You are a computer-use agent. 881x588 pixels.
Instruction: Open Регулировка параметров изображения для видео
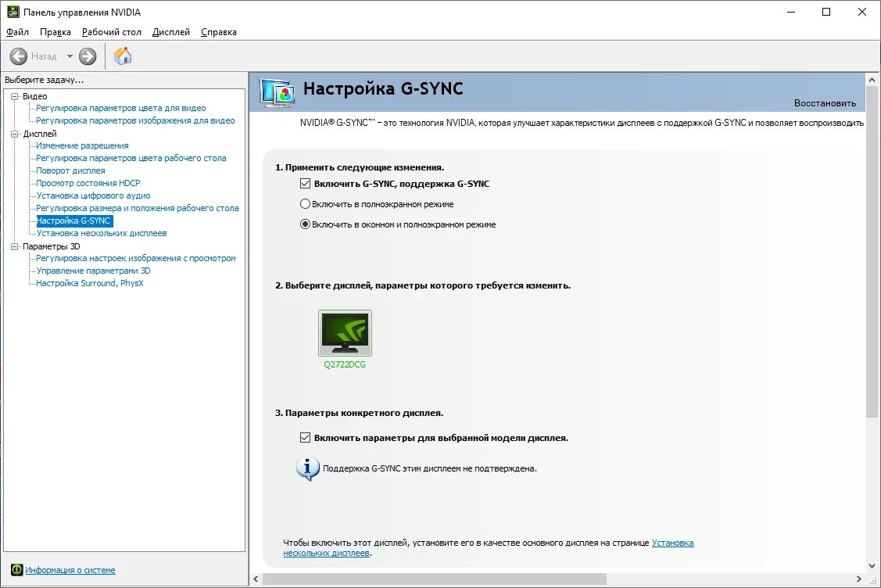coord(135,120)
